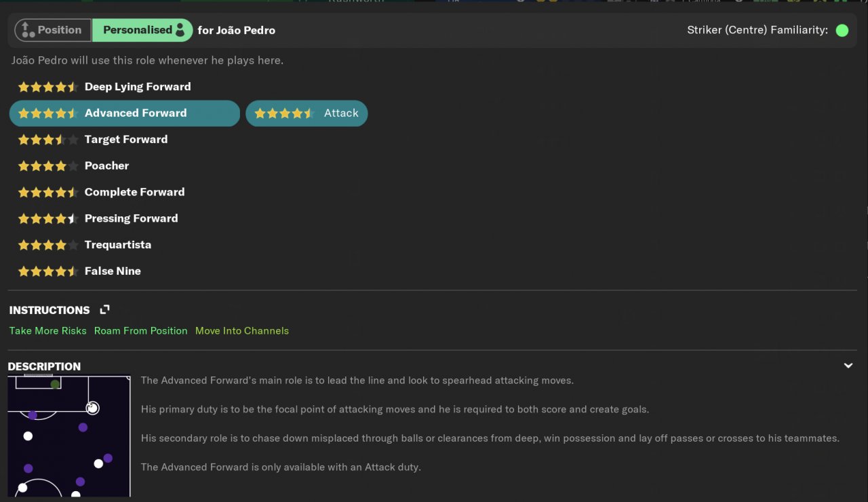Choose the Pressing Forward role

pos(98,218)
